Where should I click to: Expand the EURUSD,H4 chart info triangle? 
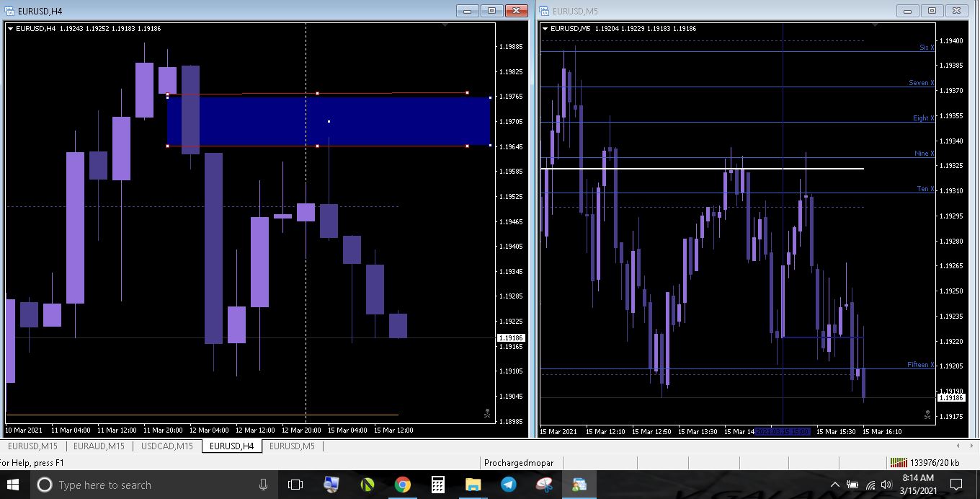click(x=11, y=29)
